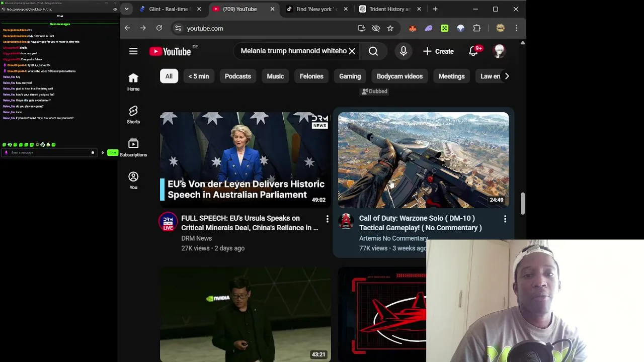Visit the DRM News channel name

click(x=197, y=238)
